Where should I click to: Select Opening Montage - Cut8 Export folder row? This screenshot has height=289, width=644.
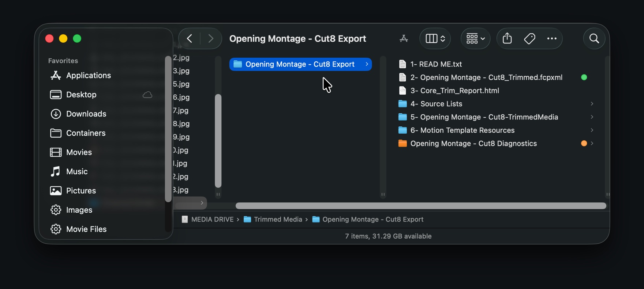300,64
